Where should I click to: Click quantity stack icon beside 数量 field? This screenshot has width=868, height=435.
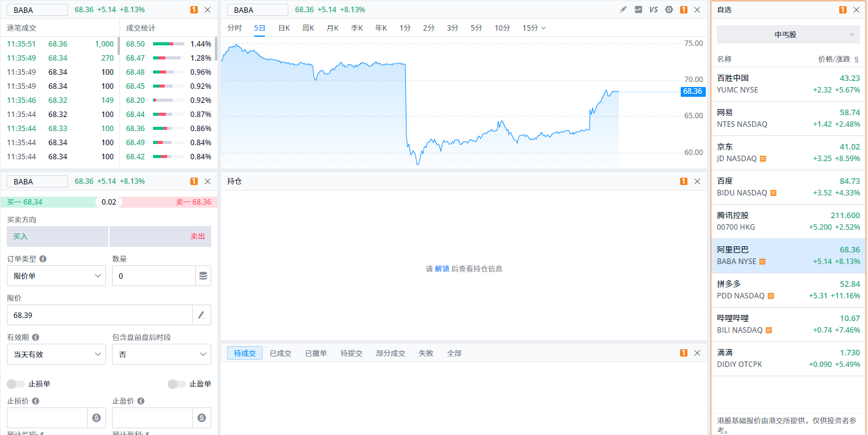203,276
